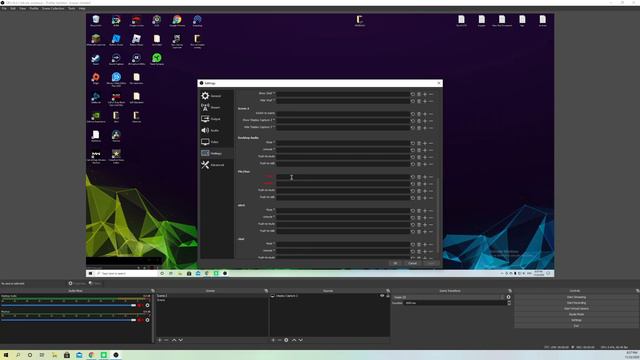Click Exit button in Controls dock
The height and width of the screenshot is (360, 640).
576,326
